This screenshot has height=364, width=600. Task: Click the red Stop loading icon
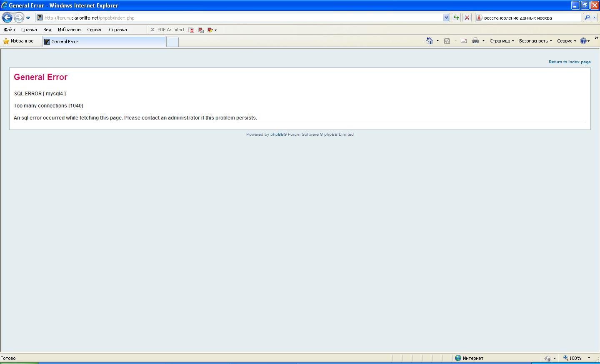(x=467, y=17)
